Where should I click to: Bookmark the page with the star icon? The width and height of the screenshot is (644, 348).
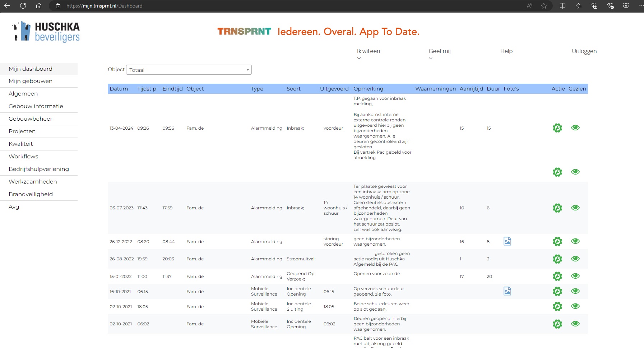tap(544, 6)
